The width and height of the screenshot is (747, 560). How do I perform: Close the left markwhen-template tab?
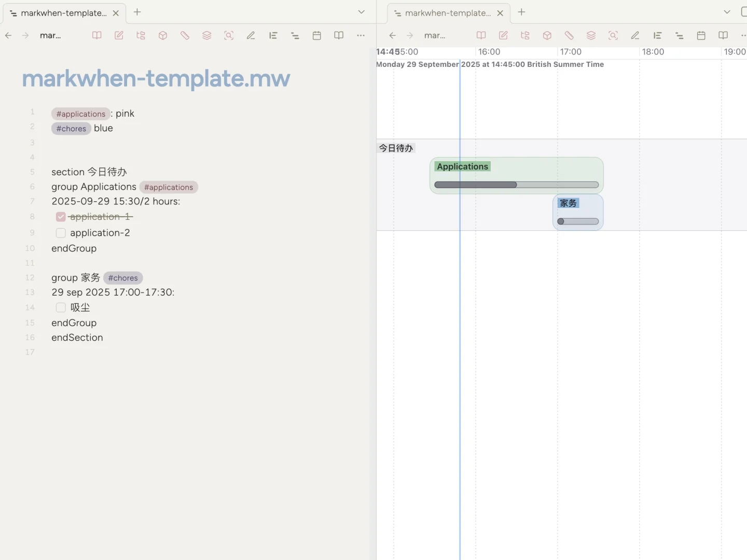116,13
